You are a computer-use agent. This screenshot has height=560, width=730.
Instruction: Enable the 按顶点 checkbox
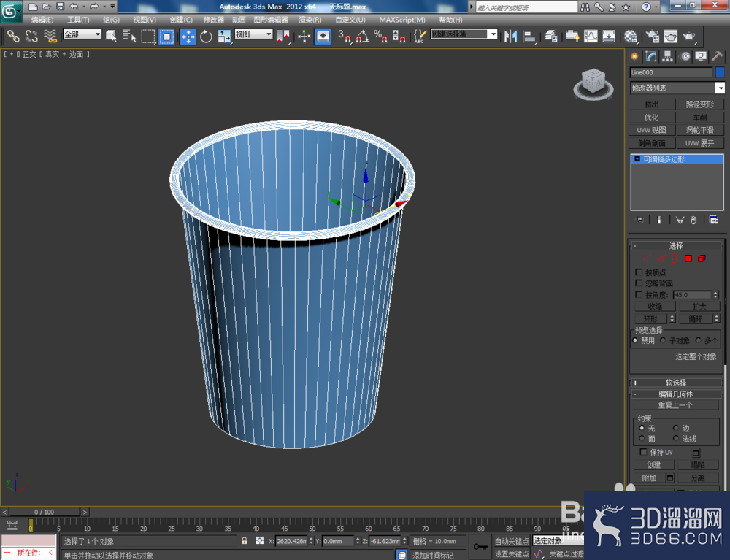tap(639, 272)
